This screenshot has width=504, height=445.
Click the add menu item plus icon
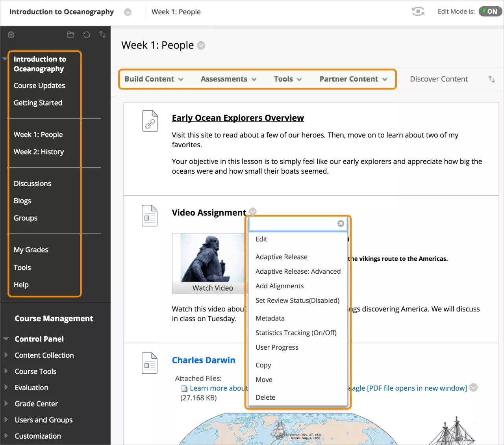point(11,35)
